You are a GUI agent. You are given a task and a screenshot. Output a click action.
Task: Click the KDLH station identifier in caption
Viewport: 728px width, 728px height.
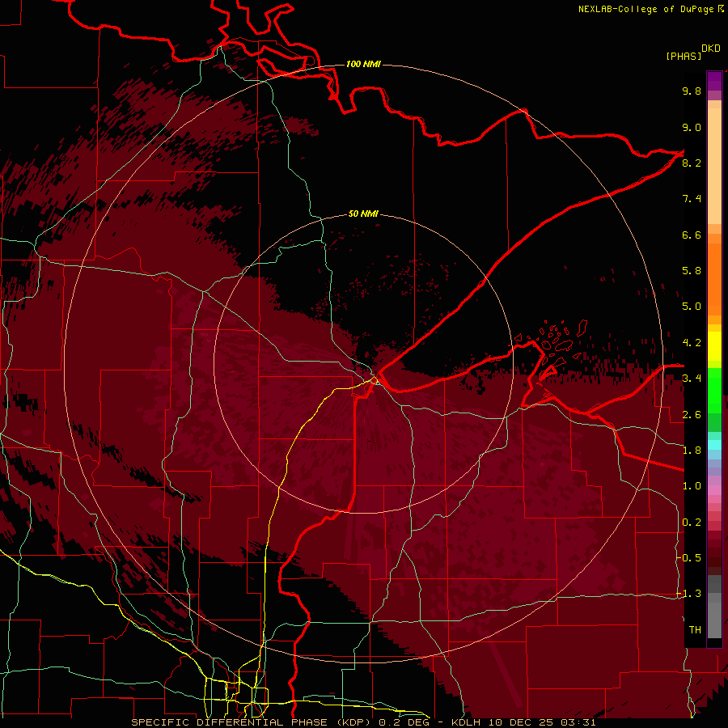coord(467,722)
